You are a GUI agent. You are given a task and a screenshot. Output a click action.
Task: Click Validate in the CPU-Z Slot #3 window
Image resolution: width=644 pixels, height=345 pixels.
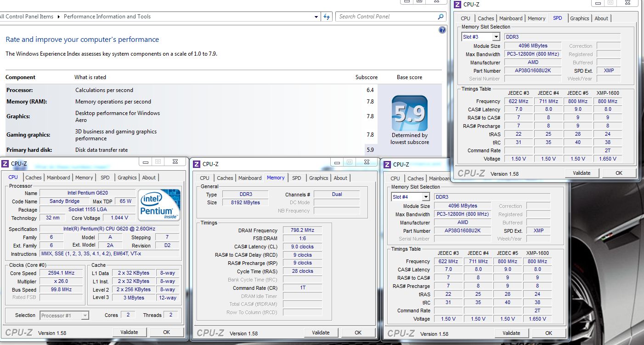coord(582,173)
